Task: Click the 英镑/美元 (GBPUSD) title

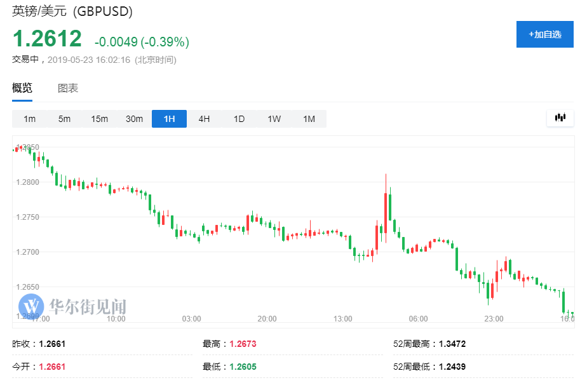Action: tap(73, 11)
